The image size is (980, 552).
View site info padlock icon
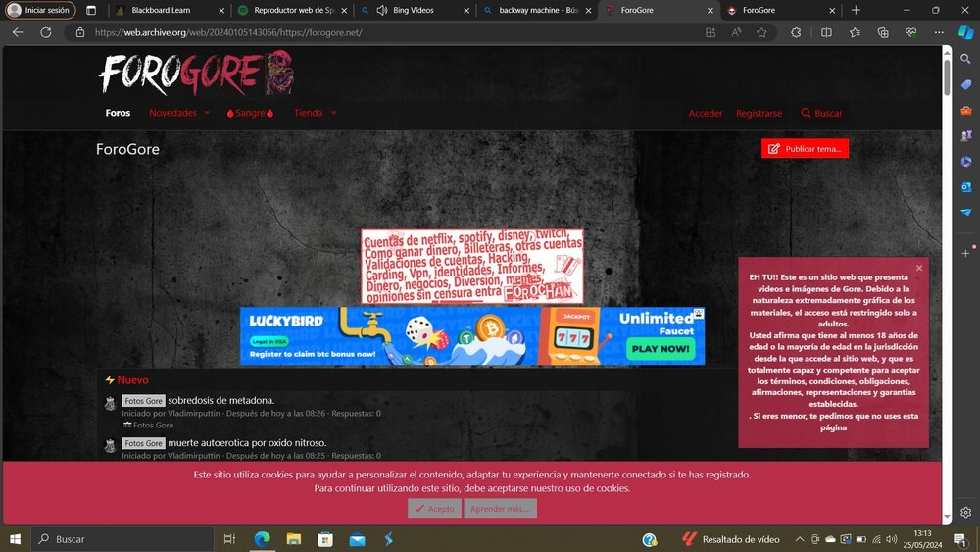pos(80,32)
